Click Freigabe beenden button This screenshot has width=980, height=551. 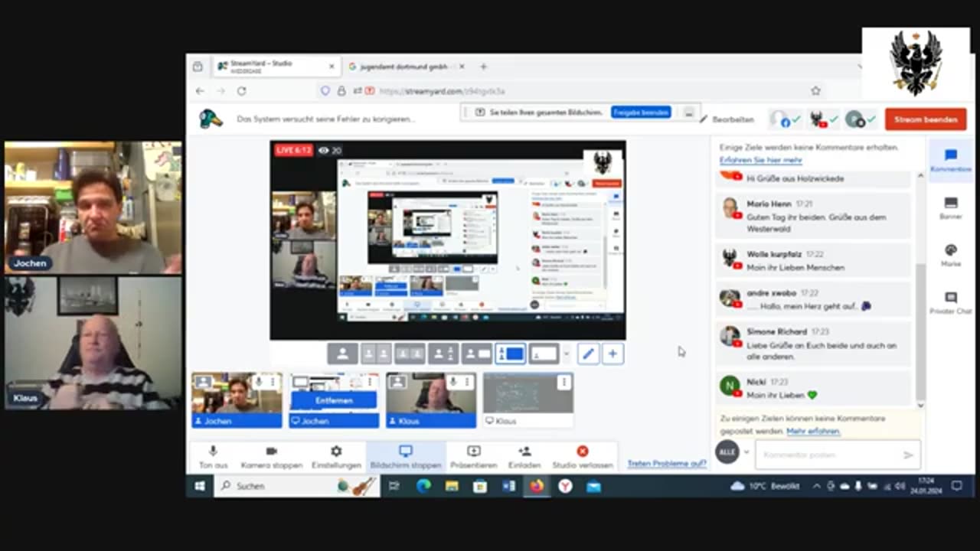(641, 112)
